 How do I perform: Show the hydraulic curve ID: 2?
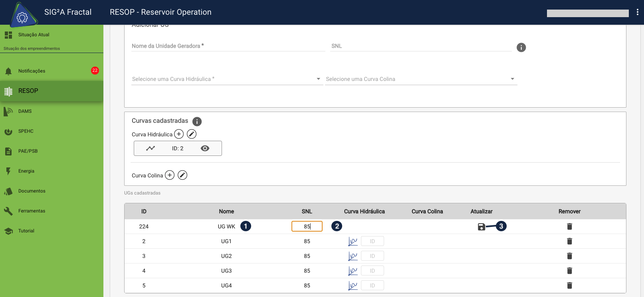click(x=205, y=148)
